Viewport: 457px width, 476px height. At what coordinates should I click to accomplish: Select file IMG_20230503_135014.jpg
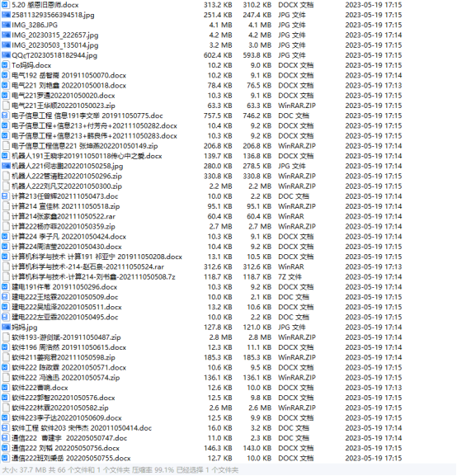point(55,45)
